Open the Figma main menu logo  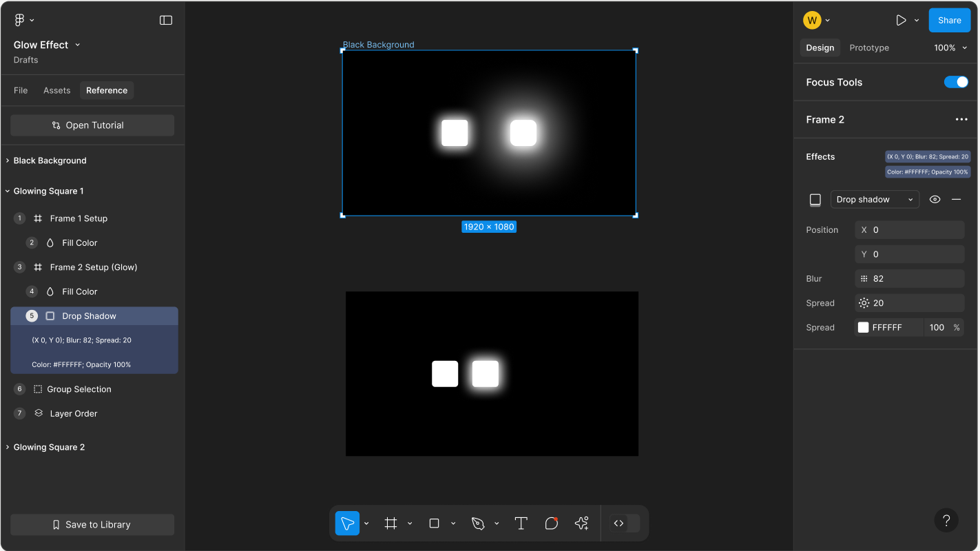point(20,20)
